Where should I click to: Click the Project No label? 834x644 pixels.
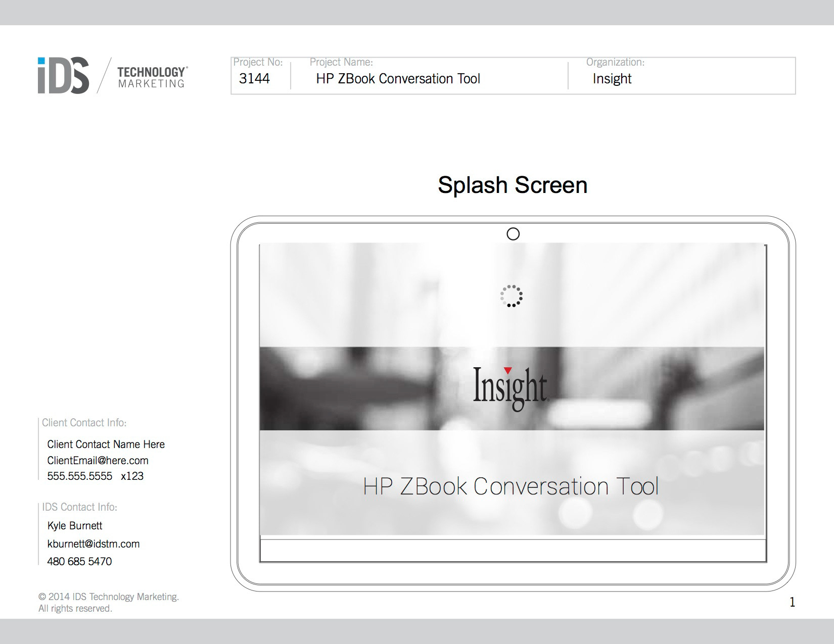click(x=258, y=62)
